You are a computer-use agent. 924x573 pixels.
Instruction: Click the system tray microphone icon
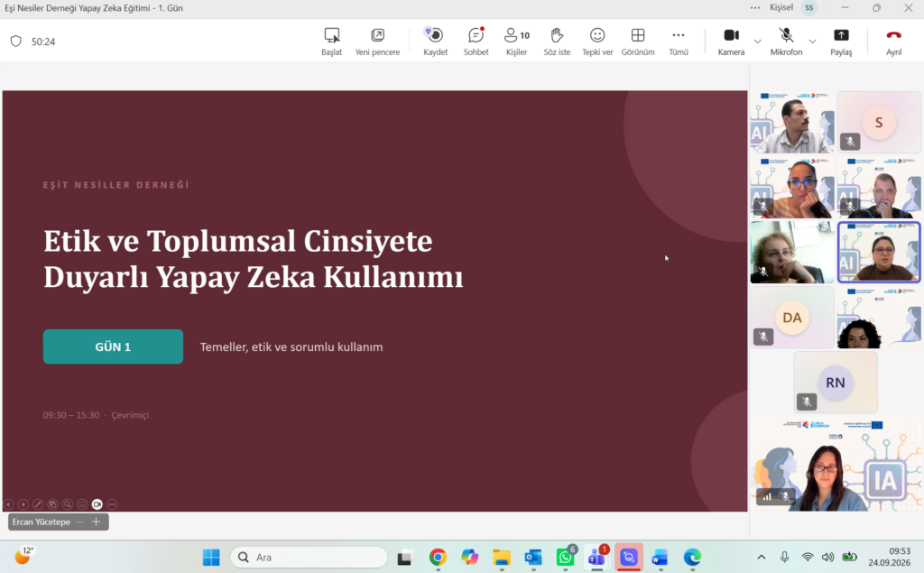[784, 557]
